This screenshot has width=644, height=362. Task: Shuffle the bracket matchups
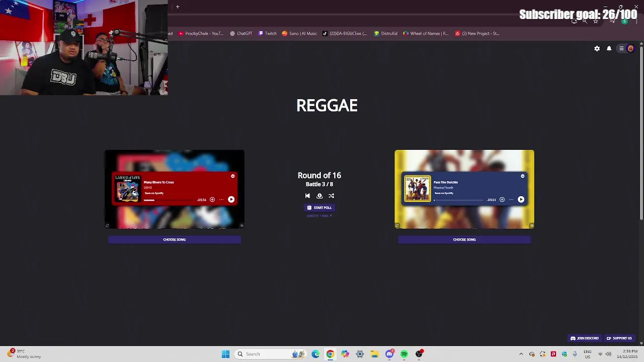(x=331, y=196)
